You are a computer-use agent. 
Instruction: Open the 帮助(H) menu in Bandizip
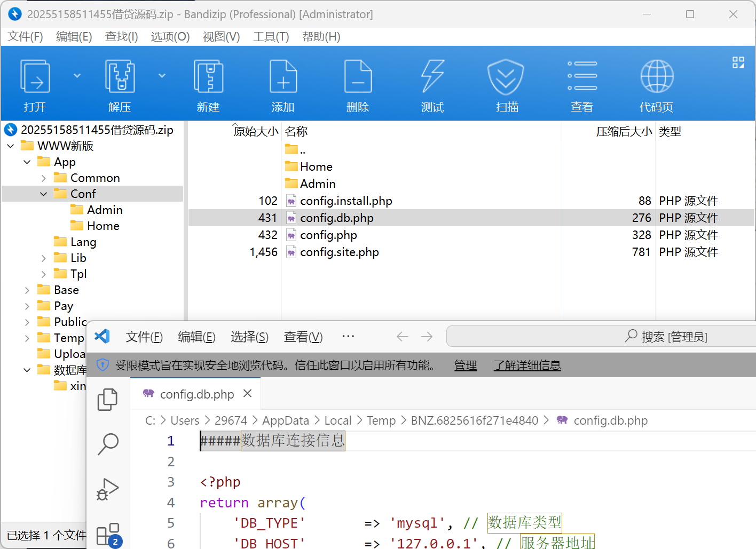tap(321, 37)
